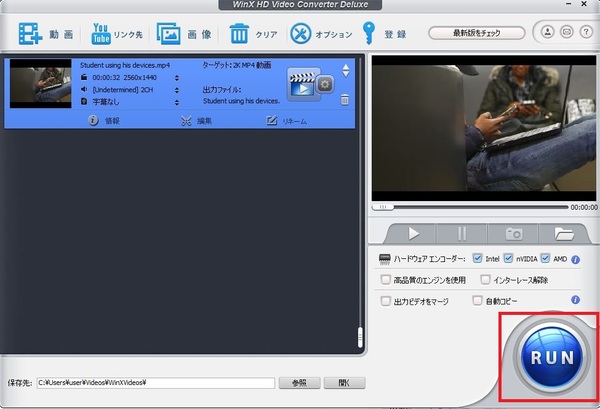600x409 pixels.
Task: Clear the list with クリア trash icon
Action: 239,34
